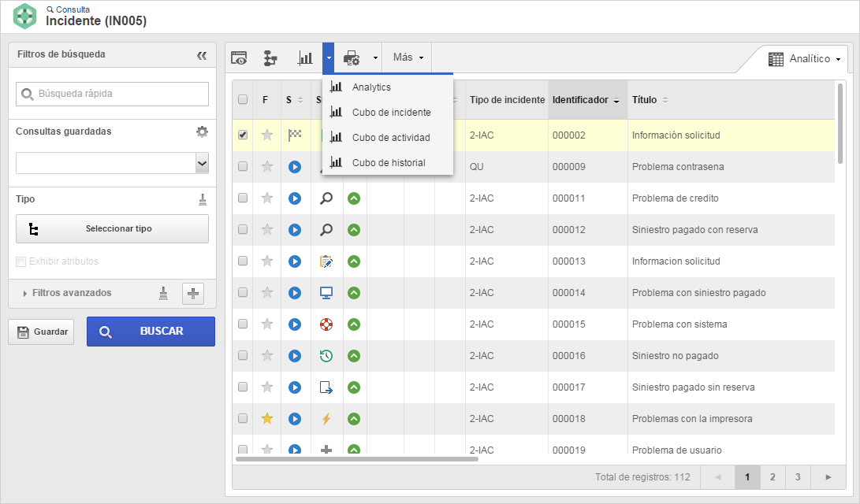Add an advanced filter with plus button
The width and height of the screenshot is (860, 504).
193,294
